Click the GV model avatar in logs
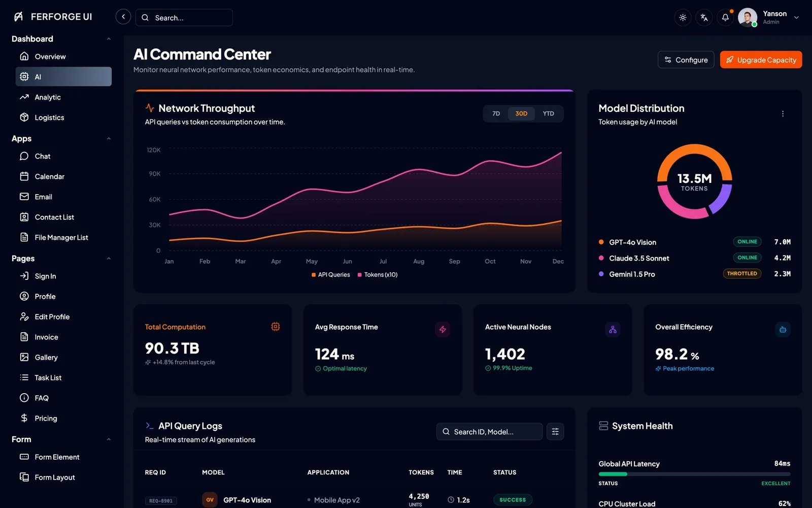Image resolution: width=812 pixels, height=508 pixels. tap(210, 500)
